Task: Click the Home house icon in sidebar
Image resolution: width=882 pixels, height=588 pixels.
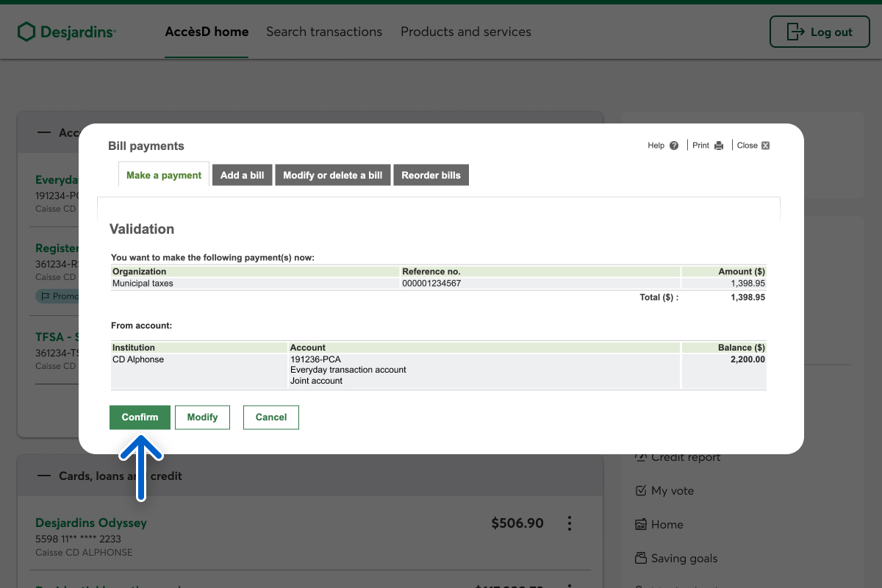Action: (x=640, y=525)
